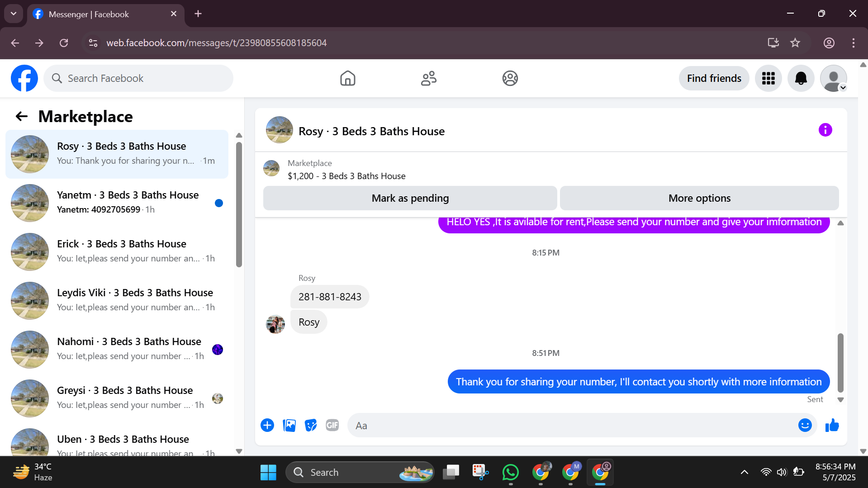Open the Facebook menu grid icon
Viewport: 868px width, 488px height.
click(x=768, y=78)
